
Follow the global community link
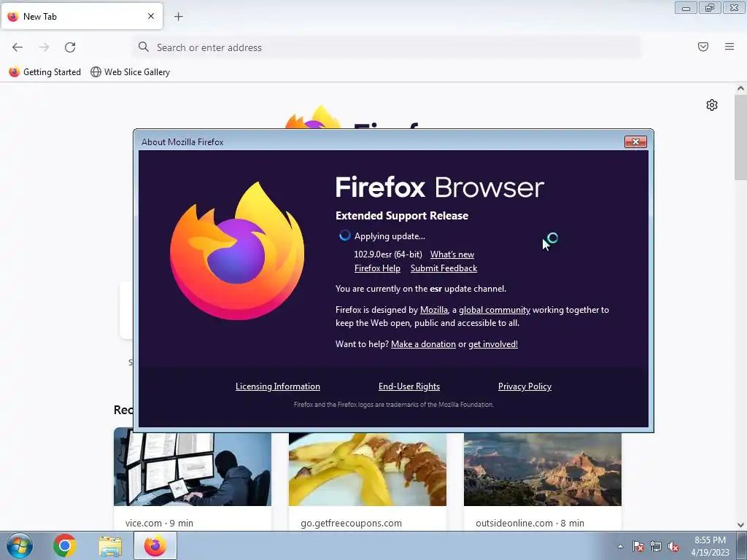(495, 309)
